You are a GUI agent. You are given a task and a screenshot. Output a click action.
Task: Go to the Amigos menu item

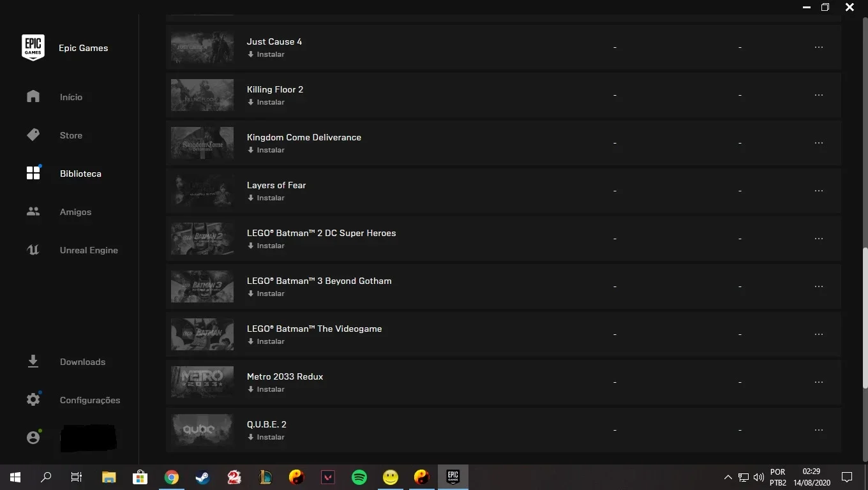coord(75,212)
